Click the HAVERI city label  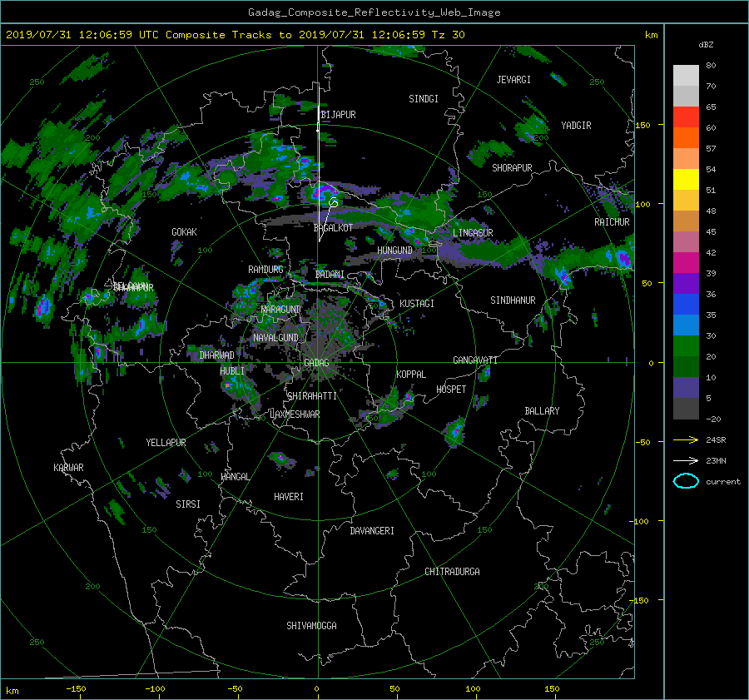coord(289,497)
